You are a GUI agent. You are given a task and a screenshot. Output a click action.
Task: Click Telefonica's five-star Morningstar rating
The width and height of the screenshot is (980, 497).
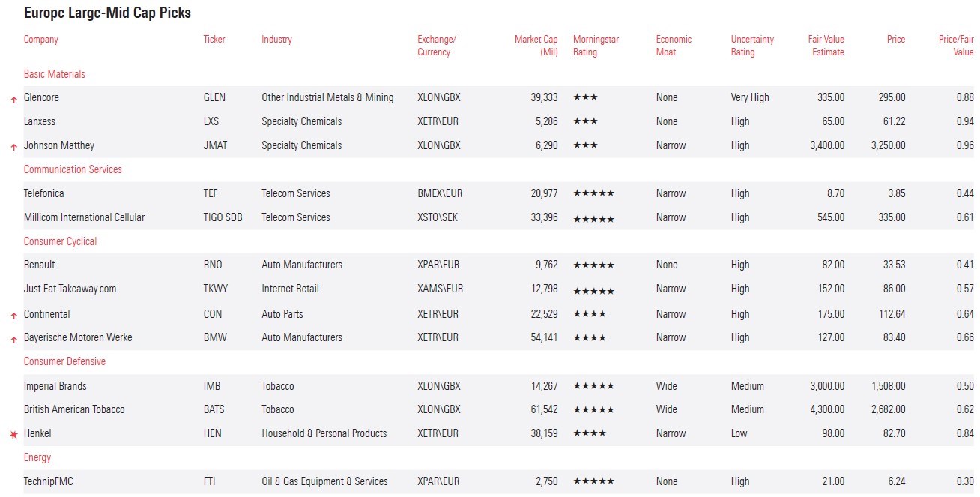click(x=593, y=193)
